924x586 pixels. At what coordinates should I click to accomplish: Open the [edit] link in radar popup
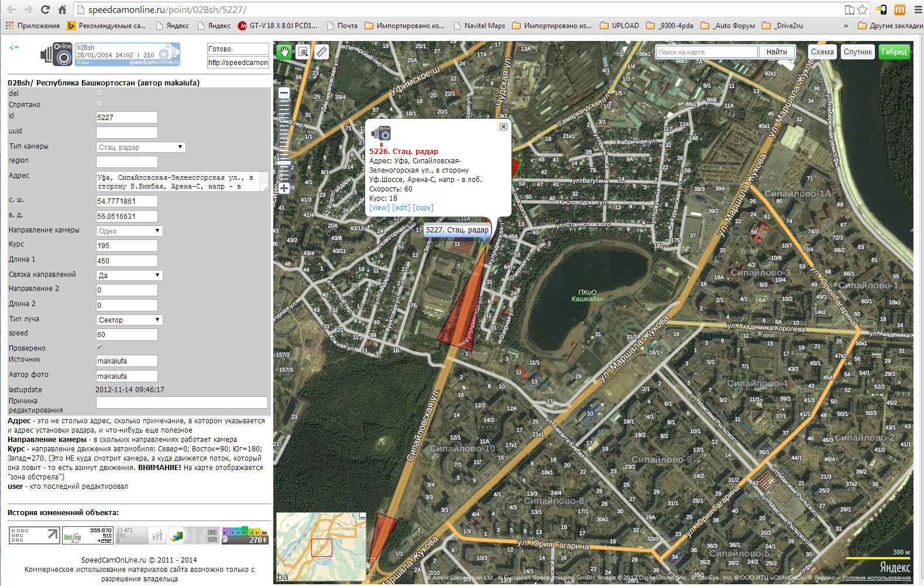pos(401,208)
